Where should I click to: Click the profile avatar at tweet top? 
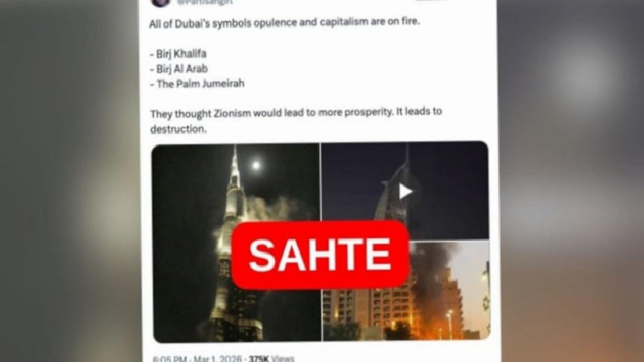point(160,3)
